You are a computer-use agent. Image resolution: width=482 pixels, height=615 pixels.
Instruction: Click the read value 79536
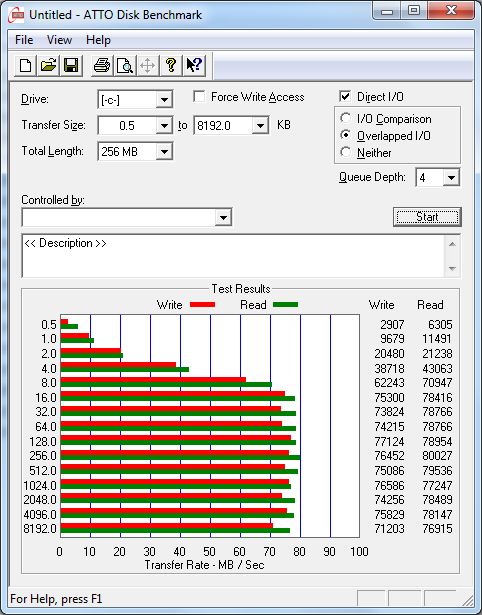pyautogui.click(x=437, y=471)
